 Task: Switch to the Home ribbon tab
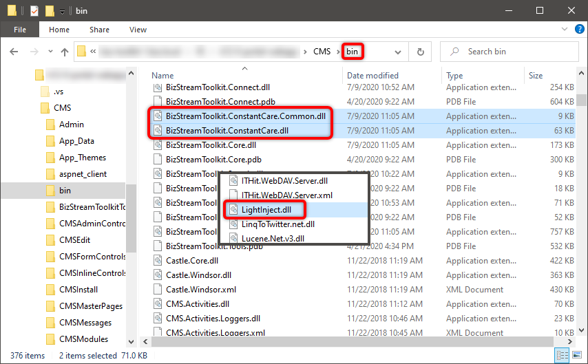[59, 30]
